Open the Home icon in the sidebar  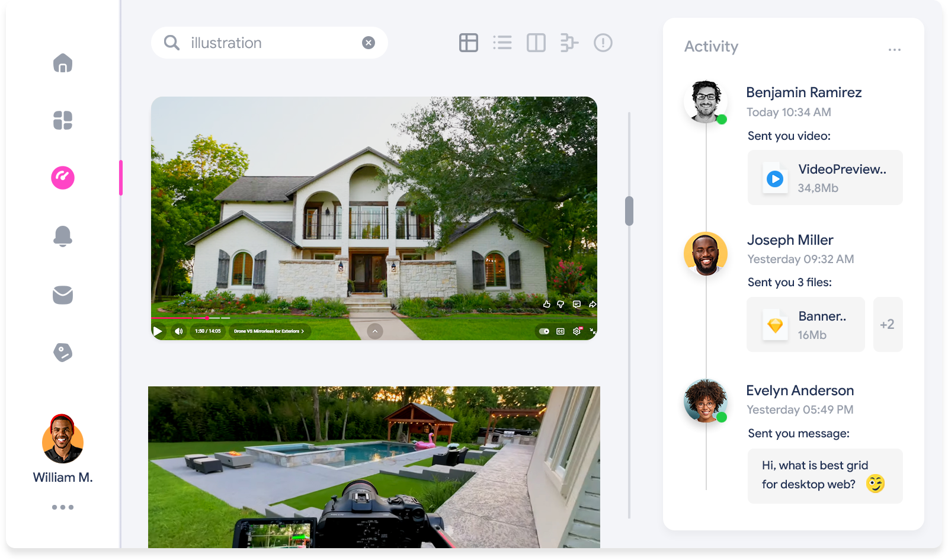[63, 63]
